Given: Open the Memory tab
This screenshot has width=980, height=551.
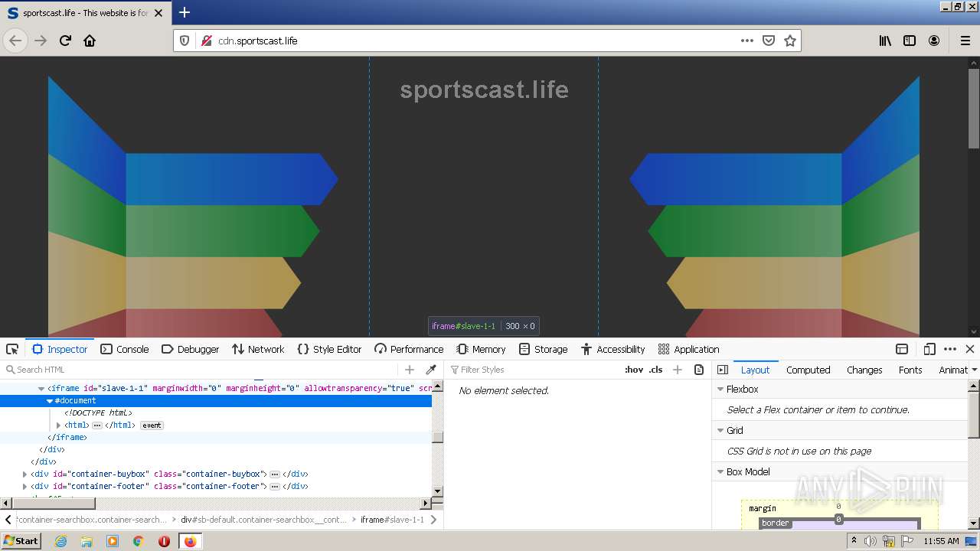Looking at the screenshot, I should [481, 349].
